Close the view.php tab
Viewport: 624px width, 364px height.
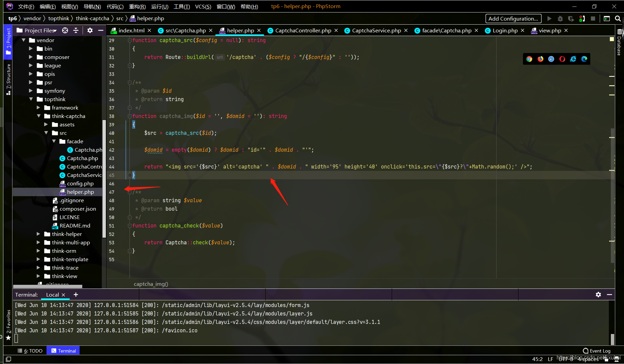(x=566, y=30)
